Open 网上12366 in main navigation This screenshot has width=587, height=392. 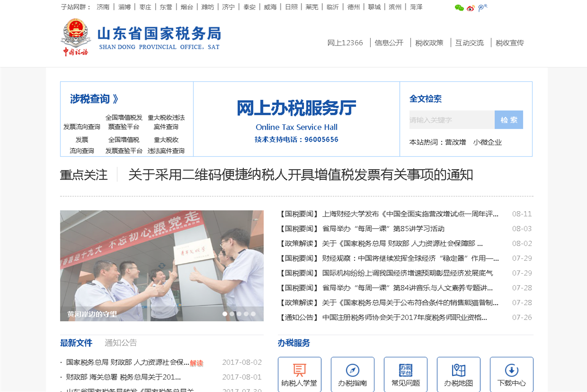(x=345, y=43)
